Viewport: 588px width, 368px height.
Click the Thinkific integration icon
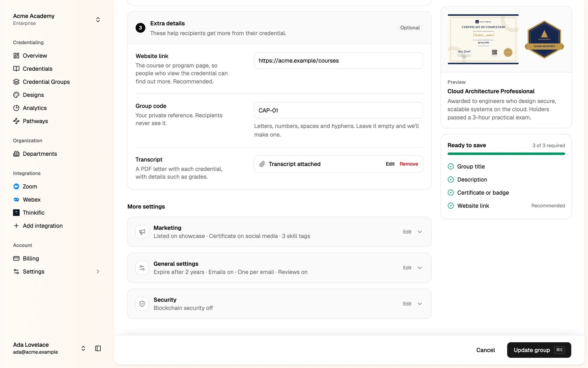tap(16, 213)
